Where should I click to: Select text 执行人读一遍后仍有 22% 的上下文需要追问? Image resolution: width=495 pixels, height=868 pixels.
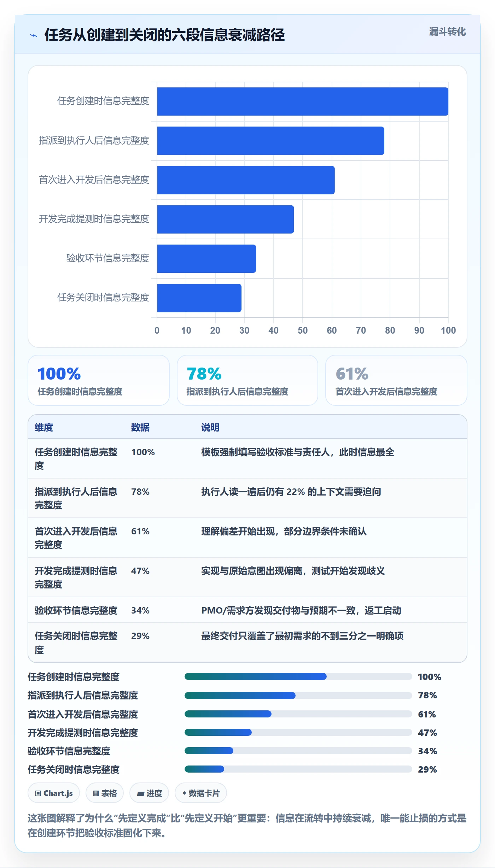(x=291, y=492)
